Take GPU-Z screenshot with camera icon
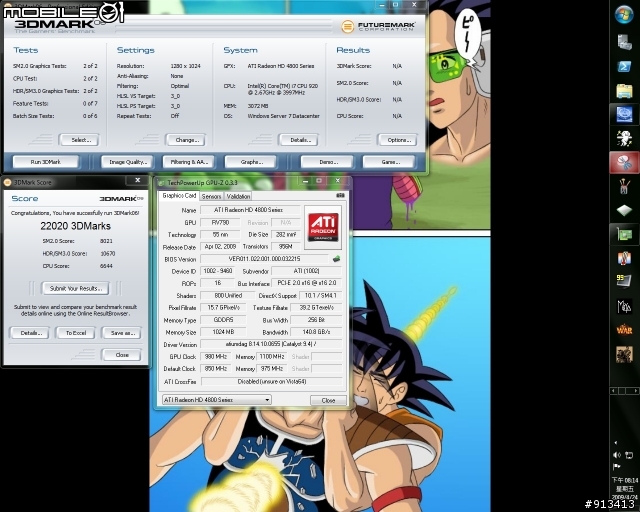 point(340,196)
